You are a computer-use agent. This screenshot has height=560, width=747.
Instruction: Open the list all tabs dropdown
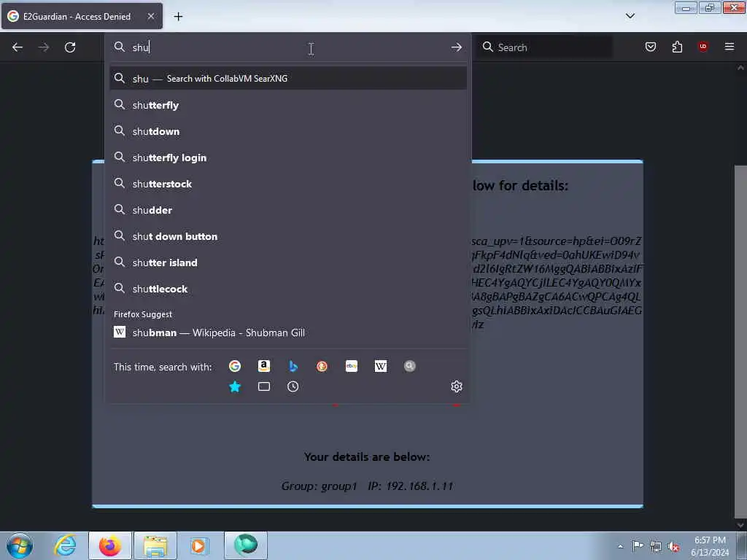(x=630, y=16)
